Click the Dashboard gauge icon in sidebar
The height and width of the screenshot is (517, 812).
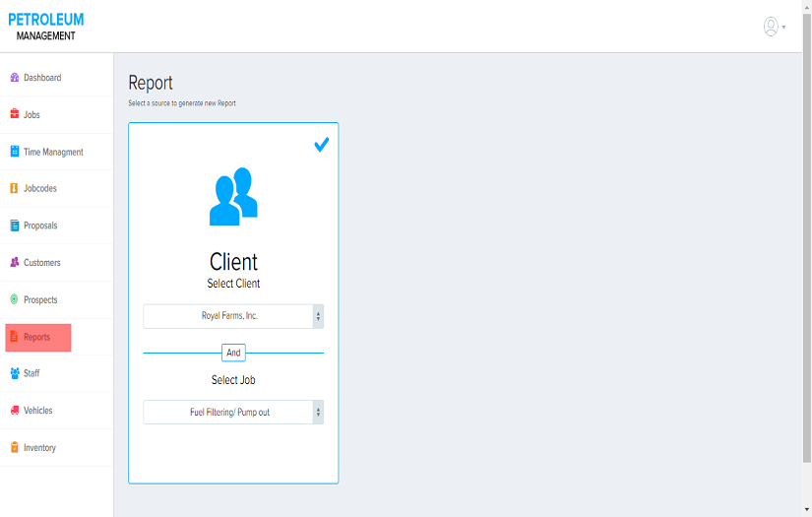click(15, 77)
